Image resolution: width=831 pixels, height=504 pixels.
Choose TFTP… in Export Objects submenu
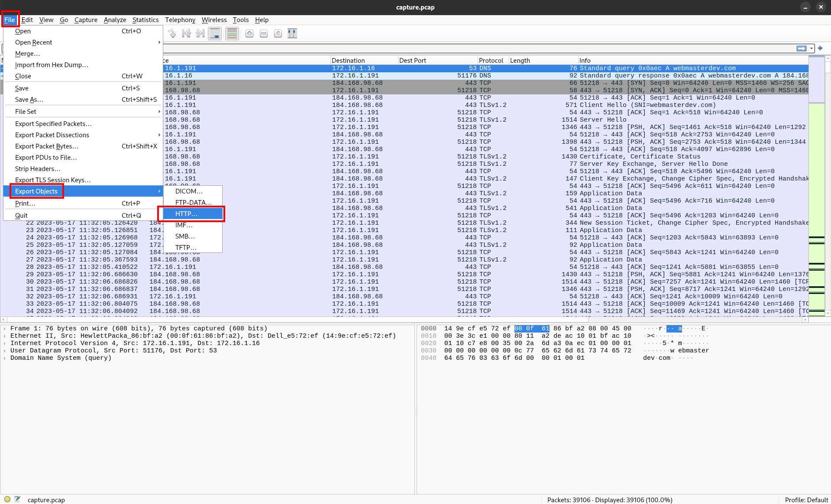[193, 248]
